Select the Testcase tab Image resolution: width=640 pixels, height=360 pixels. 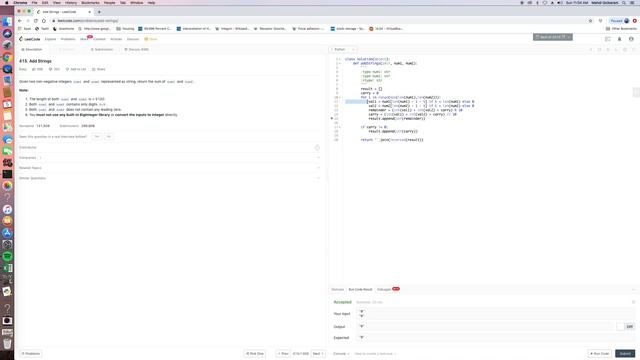pos(338,289)
